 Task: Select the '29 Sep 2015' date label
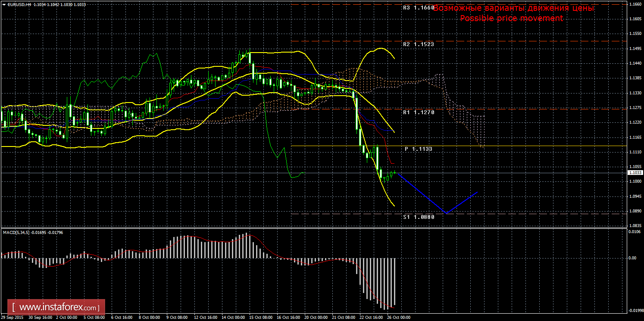tap(12, 318)
